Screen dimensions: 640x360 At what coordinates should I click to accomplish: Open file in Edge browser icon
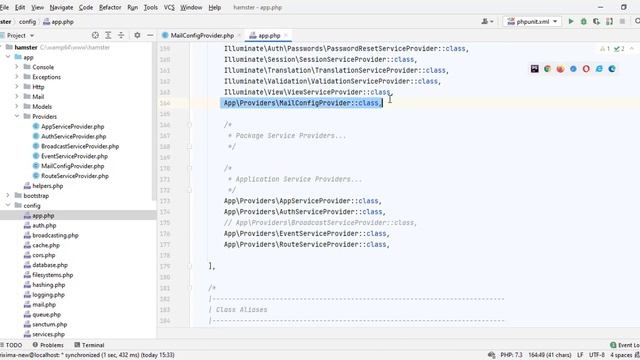(x=612, y=69)
